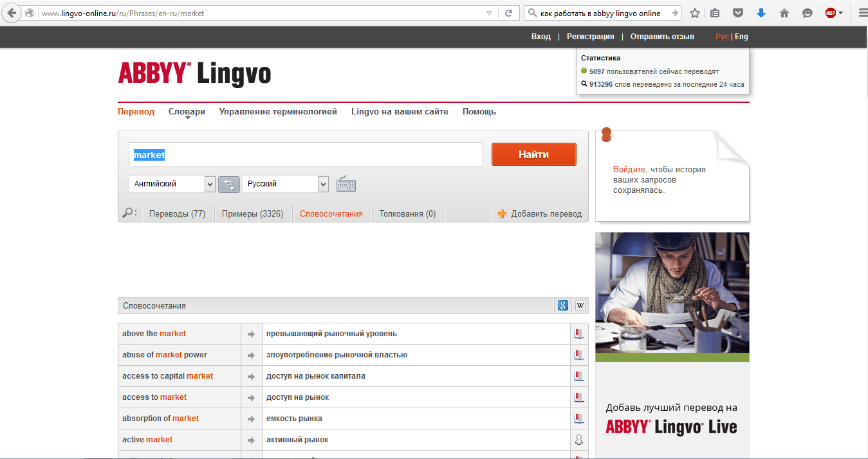The height and width of the screenshot is (459, 868).
Task: Swap source and target languages
Action: (229, 184)
